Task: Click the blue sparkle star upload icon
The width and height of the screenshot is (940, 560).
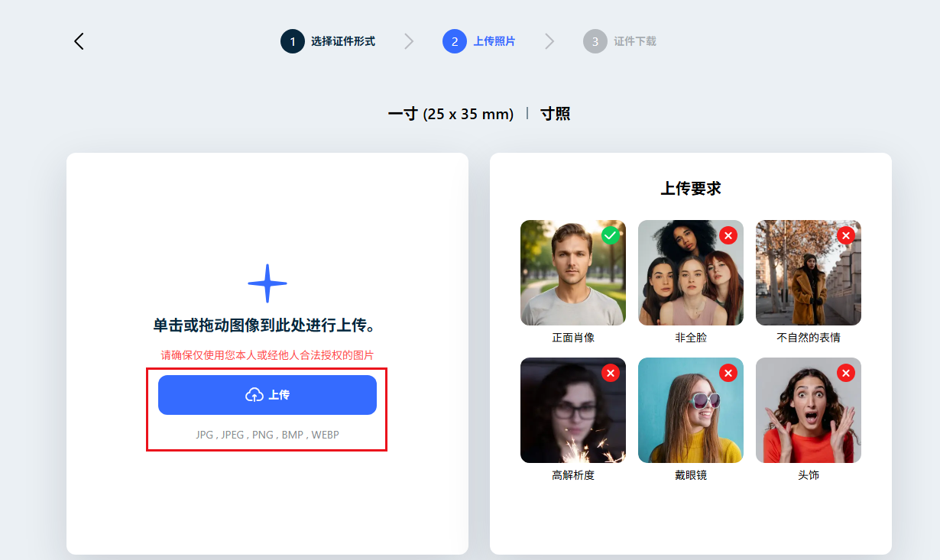Action: (267, 283)
